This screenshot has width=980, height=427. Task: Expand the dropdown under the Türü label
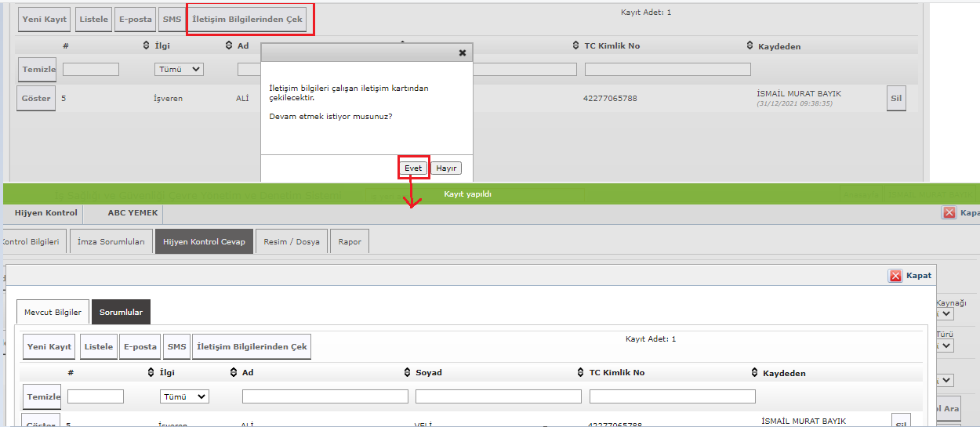pos(946,345)
